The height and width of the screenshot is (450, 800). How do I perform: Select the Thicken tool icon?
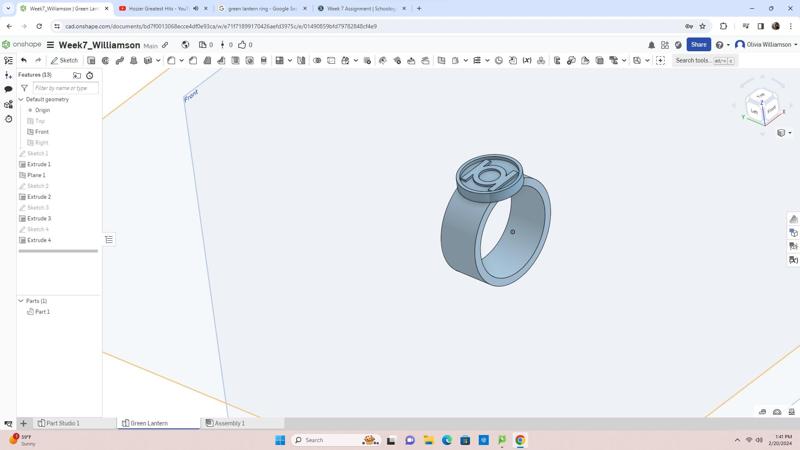coord(148,60)
